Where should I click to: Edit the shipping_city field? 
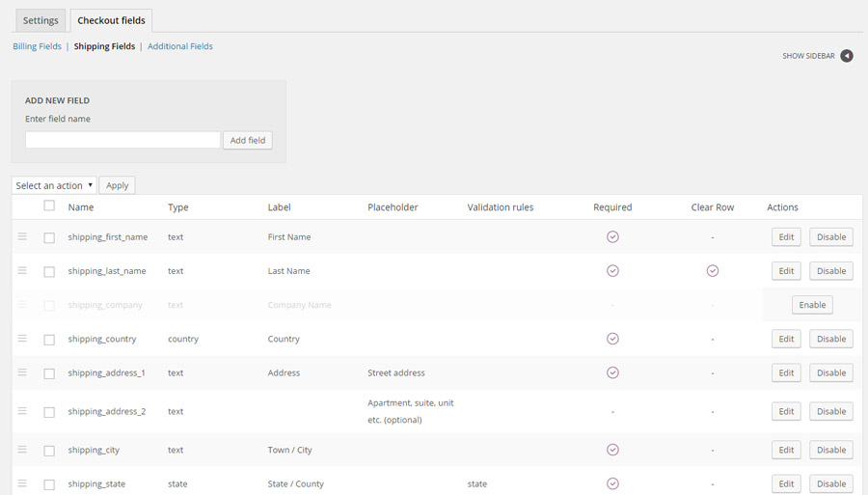click(786, 450)
